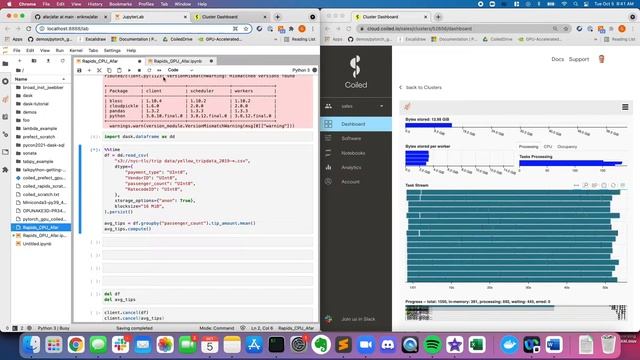Reload the left Chrome window page

29,29
